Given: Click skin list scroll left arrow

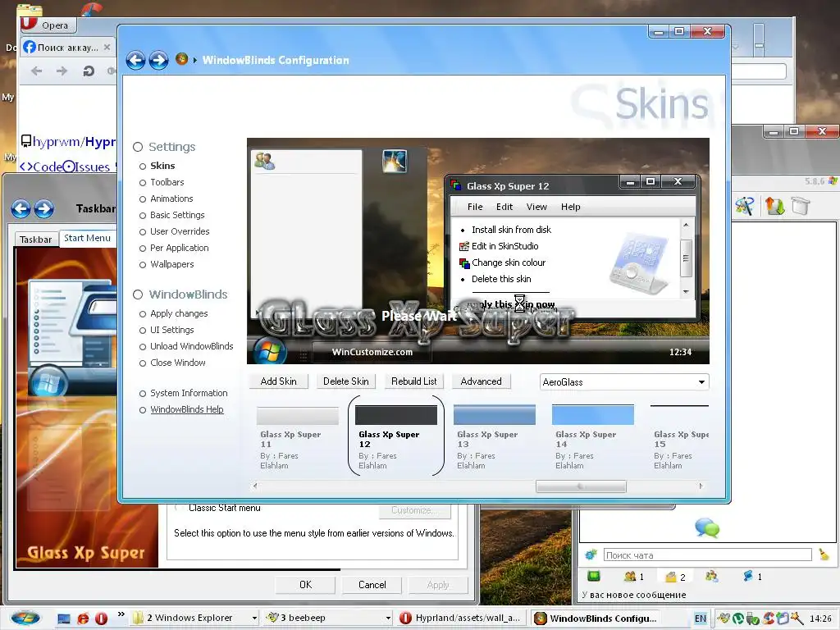Looking at the screenshot, I should click(255, 486).
